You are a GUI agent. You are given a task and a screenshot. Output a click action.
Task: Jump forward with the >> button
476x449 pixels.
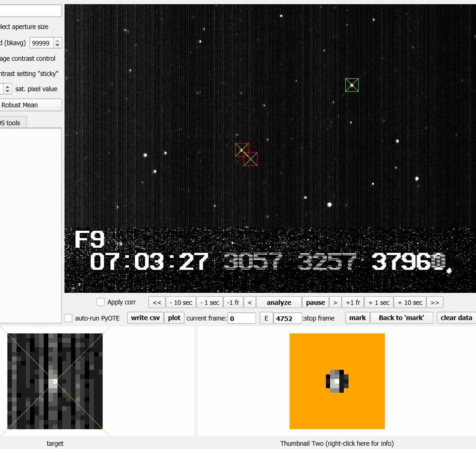tap(435, 303)
